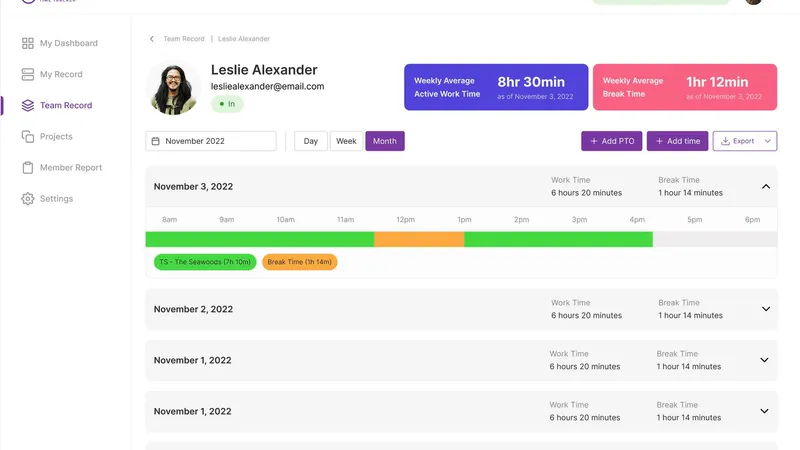Click the 5pm timeline label

tap(694, 220)
